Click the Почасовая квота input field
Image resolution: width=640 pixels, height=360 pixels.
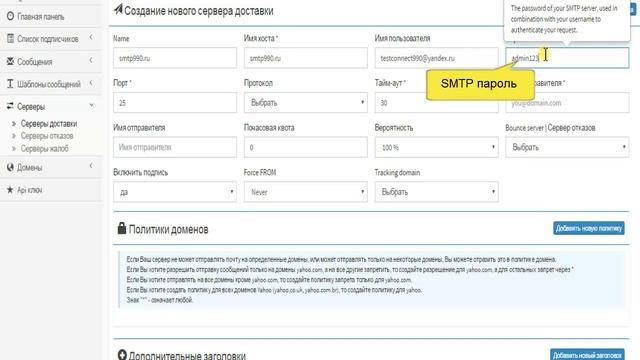pyautogui.click(x=305, y=147)
